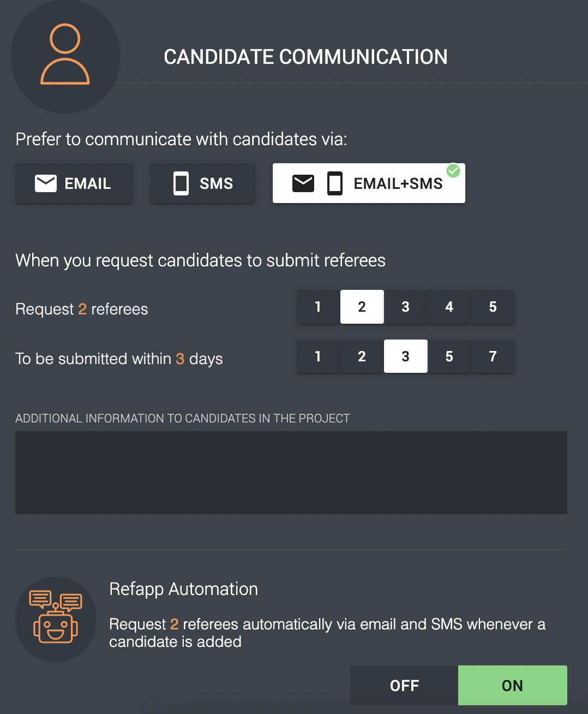Choose EMAIL as communication method
The height and width of the screenshot is (714, 588).
[x=74, y=183]
